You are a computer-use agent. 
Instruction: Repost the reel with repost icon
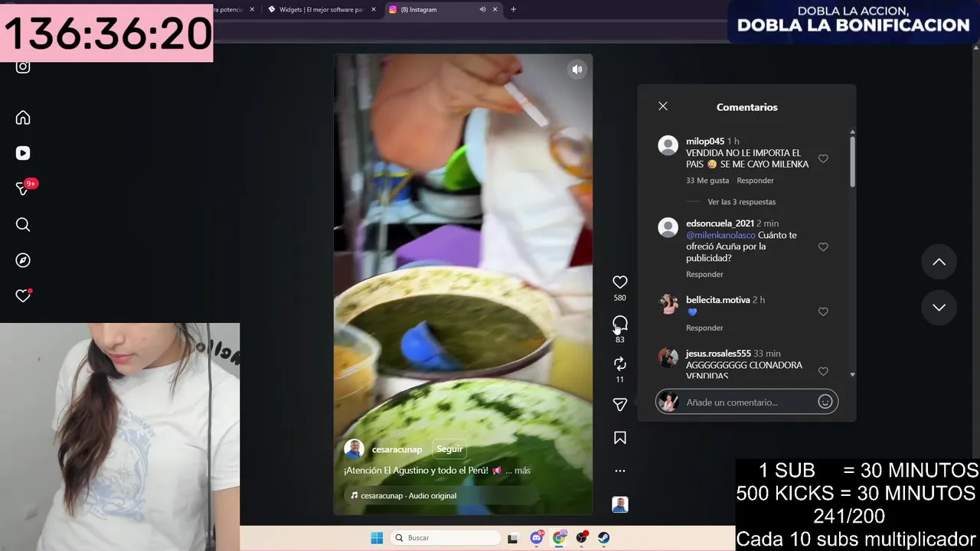tap(620, 364)
